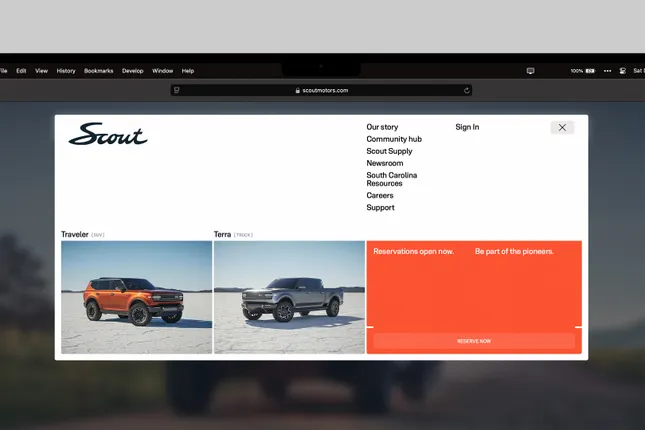Visit the Newsroom page

click(x=385, y=163)
